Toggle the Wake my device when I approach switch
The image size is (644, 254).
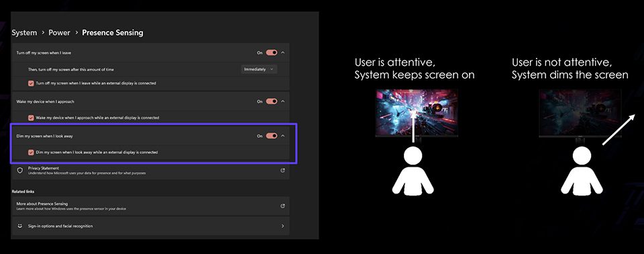(272, 101)
